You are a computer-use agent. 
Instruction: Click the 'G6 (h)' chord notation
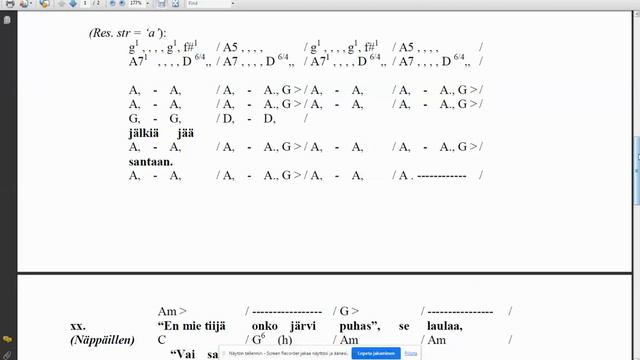(x=272, y=340)
